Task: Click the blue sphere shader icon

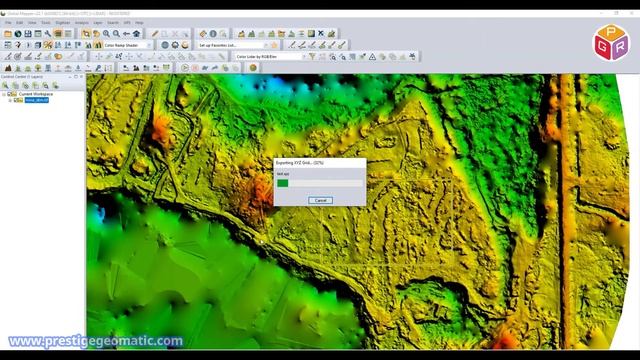Action: click(165, 45)
